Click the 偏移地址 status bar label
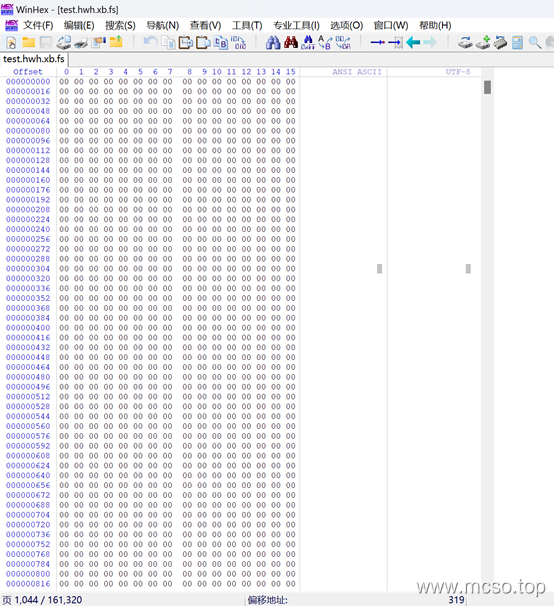The image size is (555, 607). (x=267, y=600)
